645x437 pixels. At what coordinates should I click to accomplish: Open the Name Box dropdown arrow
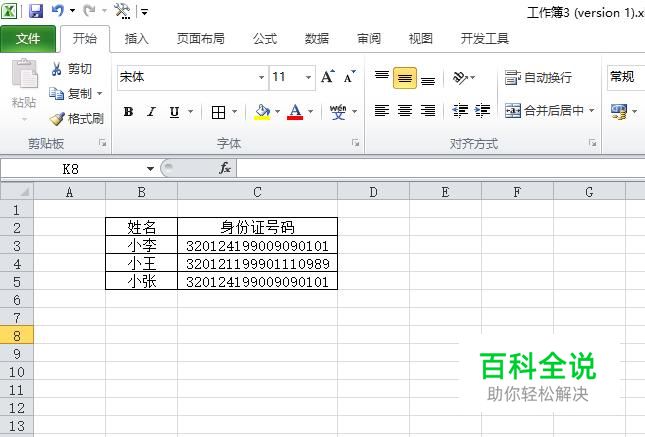[150, 169]
